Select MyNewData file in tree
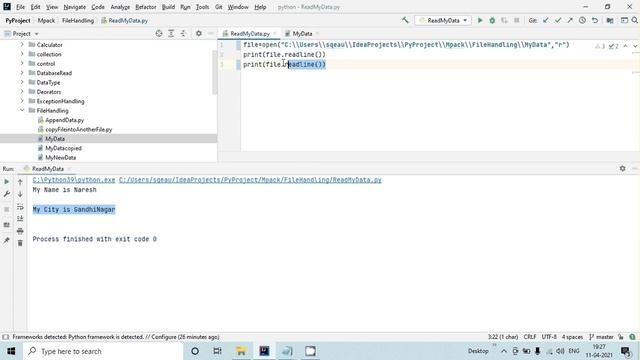The image size is (640, 360). point(60,158)
